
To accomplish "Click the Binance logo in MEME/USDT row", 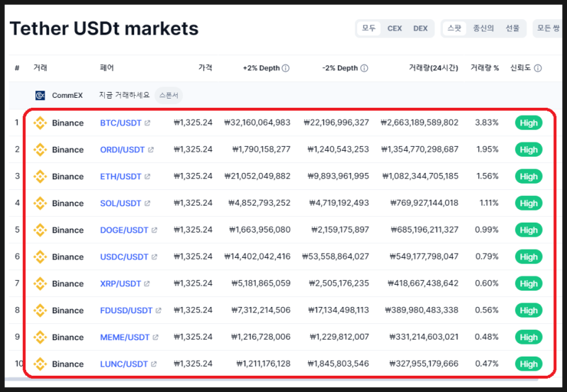I will [x=40, y=337].
